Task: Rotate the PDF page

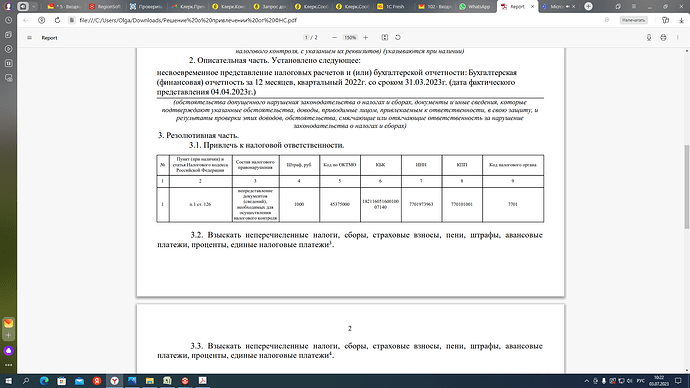Action: pos(398,38)
